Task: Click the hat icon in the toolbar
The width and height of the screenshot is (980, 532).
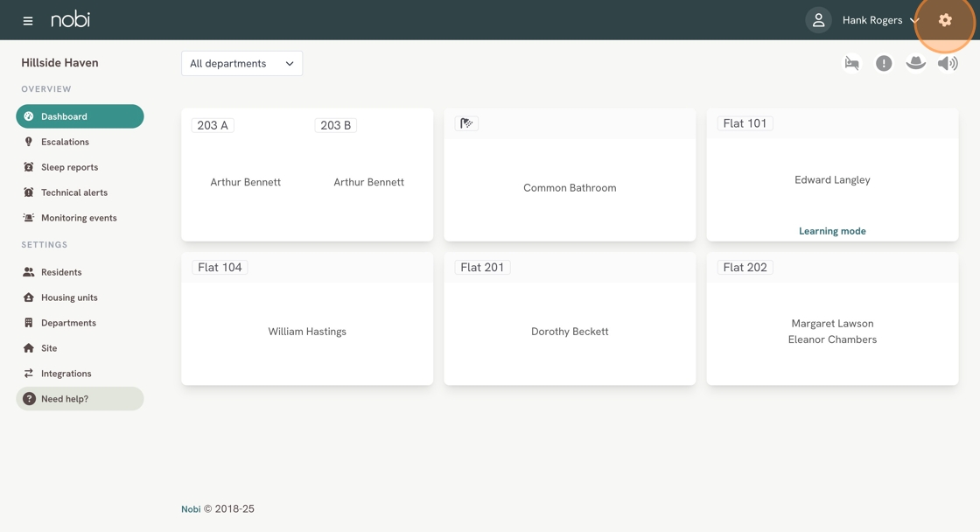Action: (915, 62)
